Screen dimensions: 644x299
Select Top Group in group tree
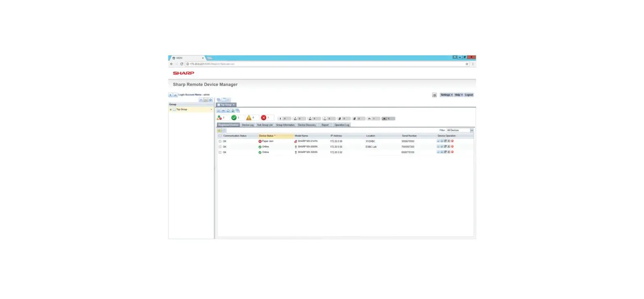tap(182, 109)
